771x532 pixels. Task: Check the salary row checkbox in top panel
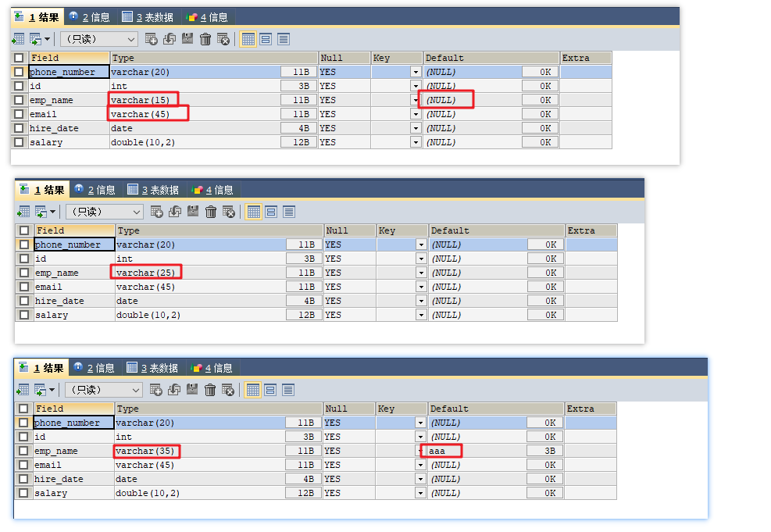(19, 142)
